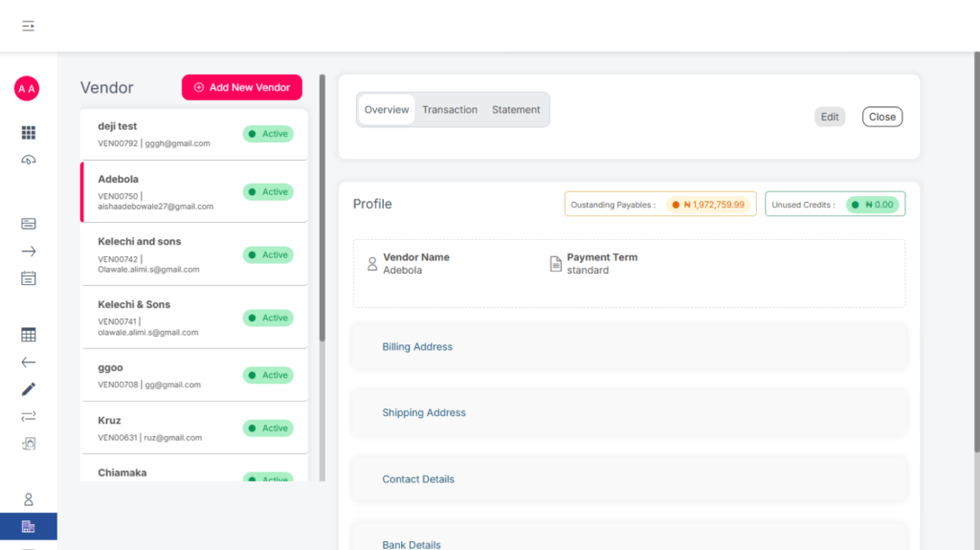The height and width of the screenshot is (550, 980).
Task: Expand the Shipping Address section
Action: (424, 413)
